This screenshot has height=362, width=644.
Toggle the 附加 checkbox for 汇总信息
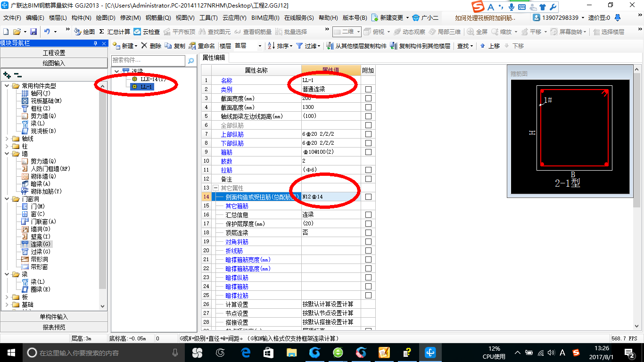pyautogui.click(x=368, y=215)
